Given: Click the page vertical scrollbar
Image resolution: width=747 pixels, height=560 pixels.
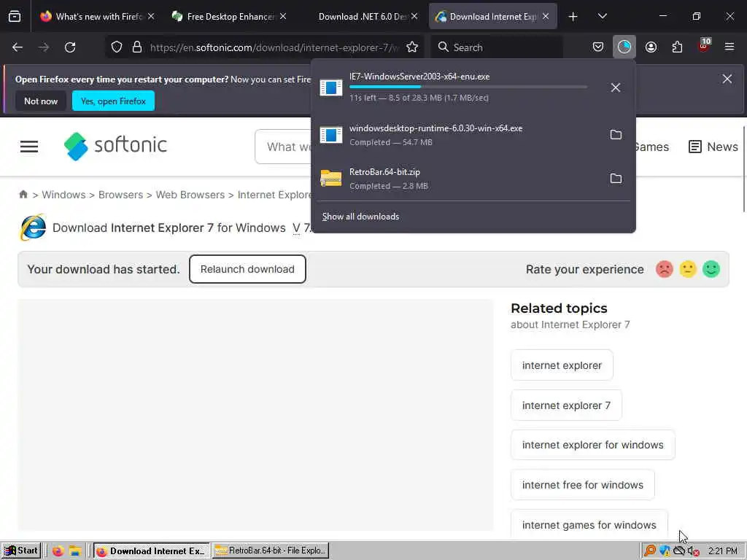Looking at the screenshot, I should tap(743, 169).
